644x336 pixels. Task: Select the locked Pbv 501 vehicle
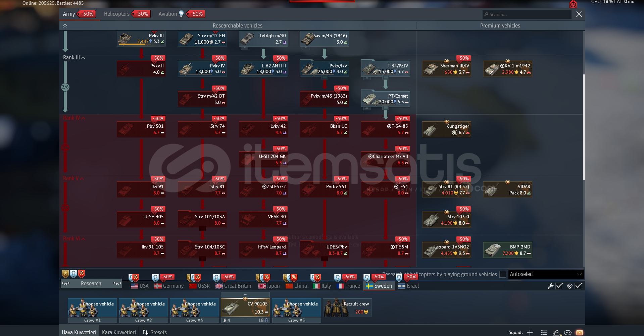141,129
